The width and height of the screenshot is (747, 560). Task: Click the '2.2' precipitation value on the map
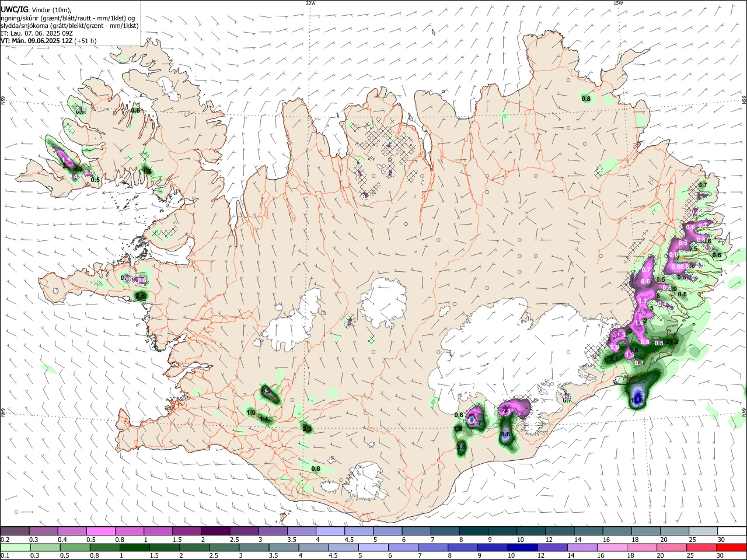pyautogui.click(x=307, y=429)
